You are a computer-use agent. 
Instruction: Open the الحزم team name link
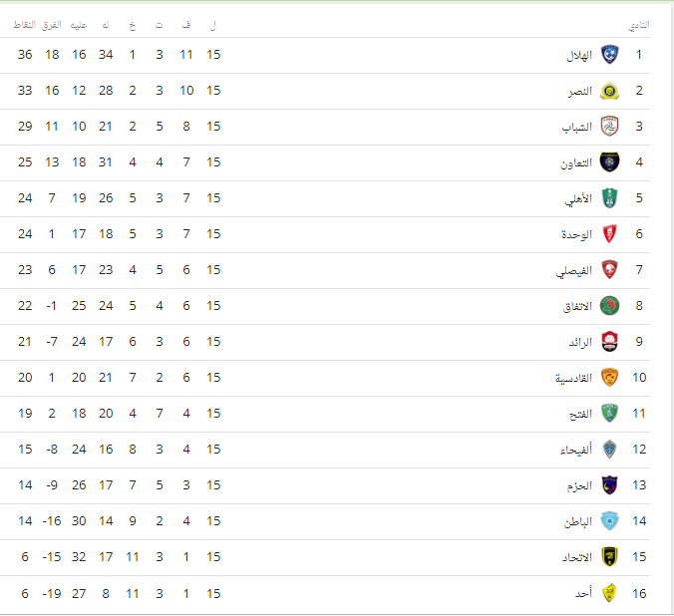[x=579, y=485]
